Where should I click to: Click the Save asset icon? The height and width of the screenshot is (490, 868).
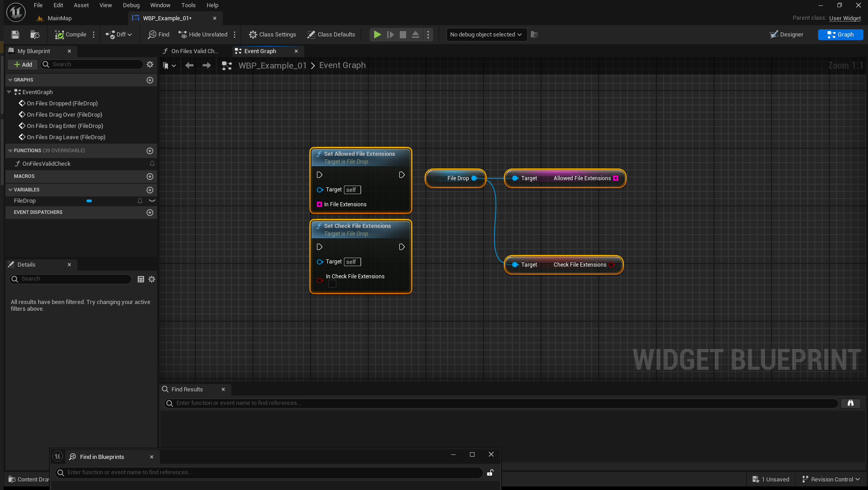click(15, 35)
